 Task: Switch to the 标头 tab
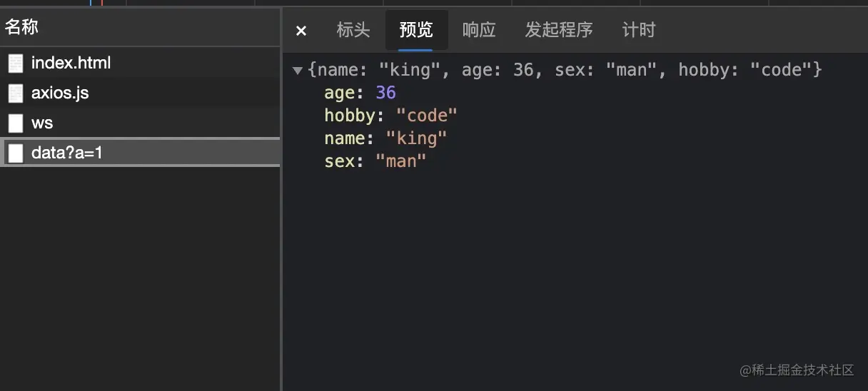(x=353, y=30)
